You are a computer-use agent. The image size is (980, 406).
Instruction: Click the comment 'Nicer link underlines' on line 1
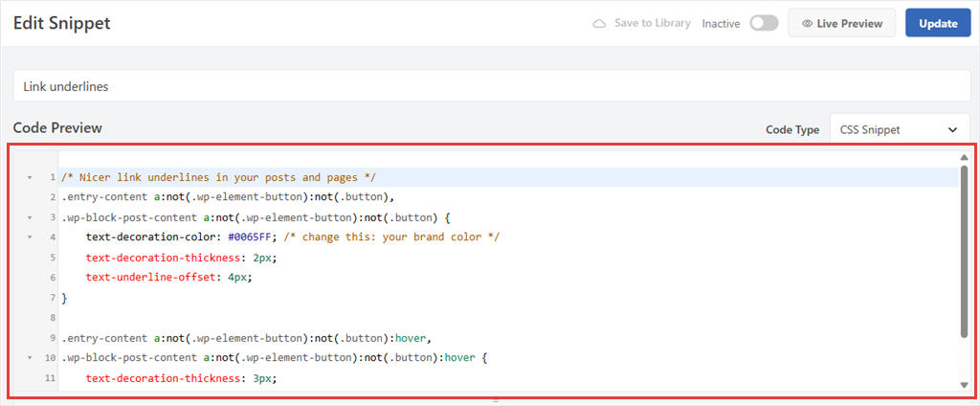coord(218,178)
